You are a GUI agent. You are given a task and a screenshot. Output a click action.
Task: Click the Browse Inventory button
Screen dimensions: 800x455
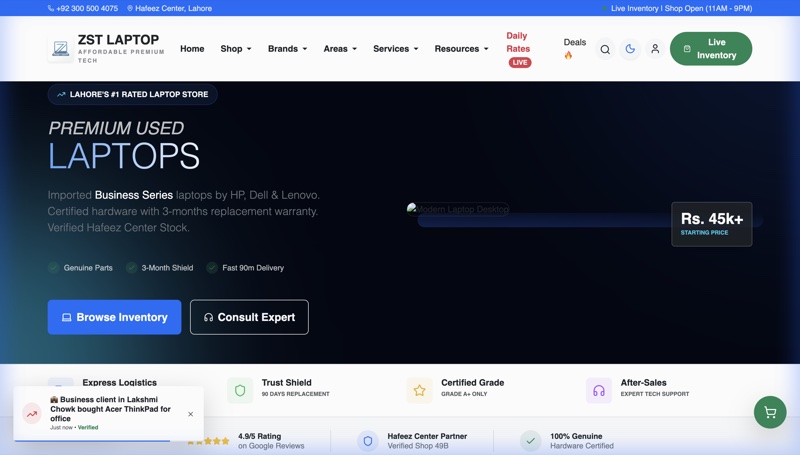coord(115,317)
